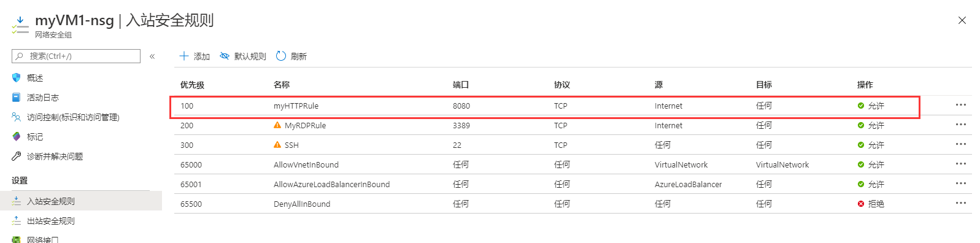Open the AllowVnetInBound rule
The width and height of the screenshot is (980, 243).
pyautogui.click(x=306, y=165)
